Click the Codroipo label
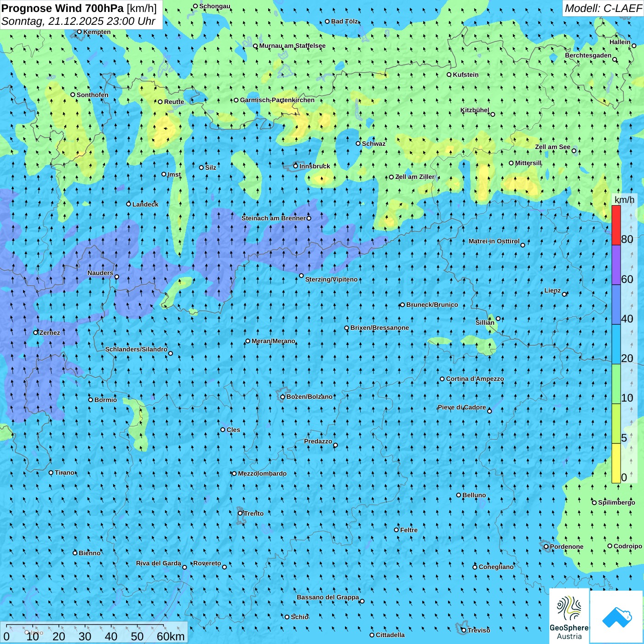 628,546
